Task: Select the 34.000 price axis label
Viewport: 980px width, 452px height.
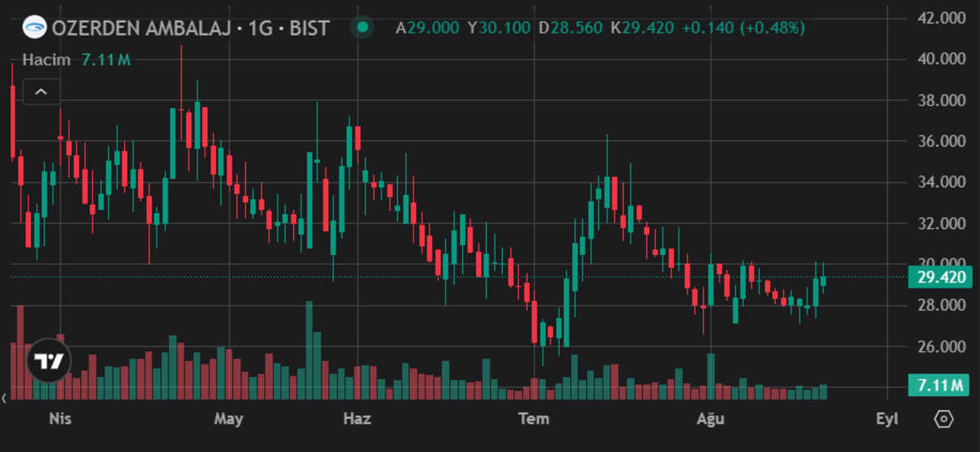Action: pyautogui.click(x=942, y=181)
